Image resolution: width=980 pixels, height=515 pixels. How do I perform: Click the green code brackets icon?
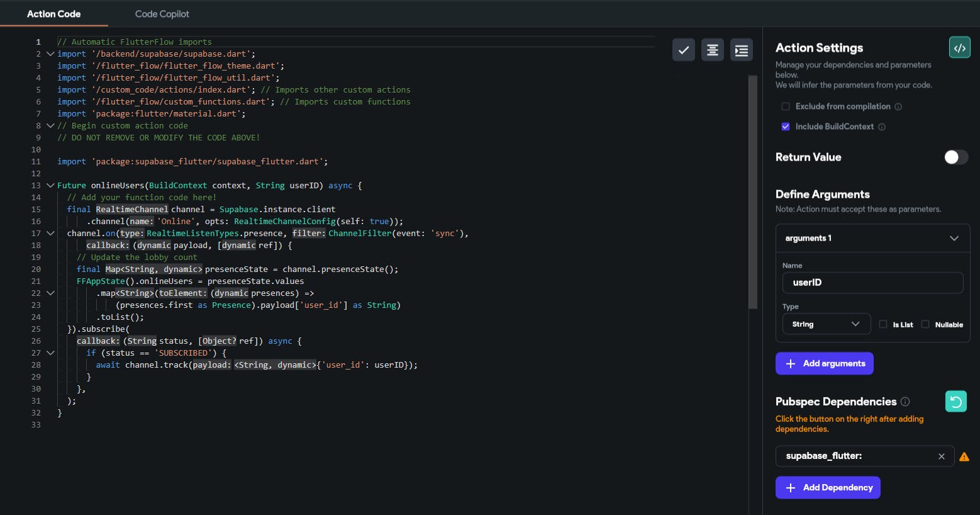point(959,48)
